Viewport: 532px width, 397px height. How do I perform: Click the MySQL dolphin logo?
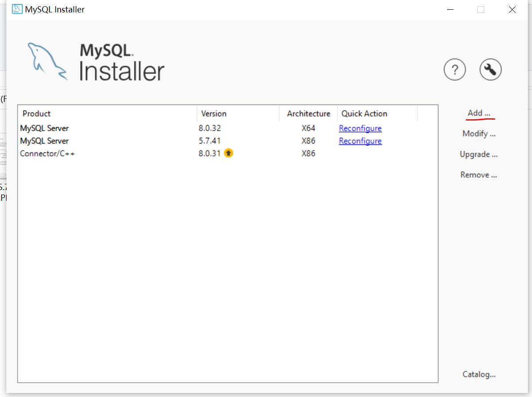[47, 61]
